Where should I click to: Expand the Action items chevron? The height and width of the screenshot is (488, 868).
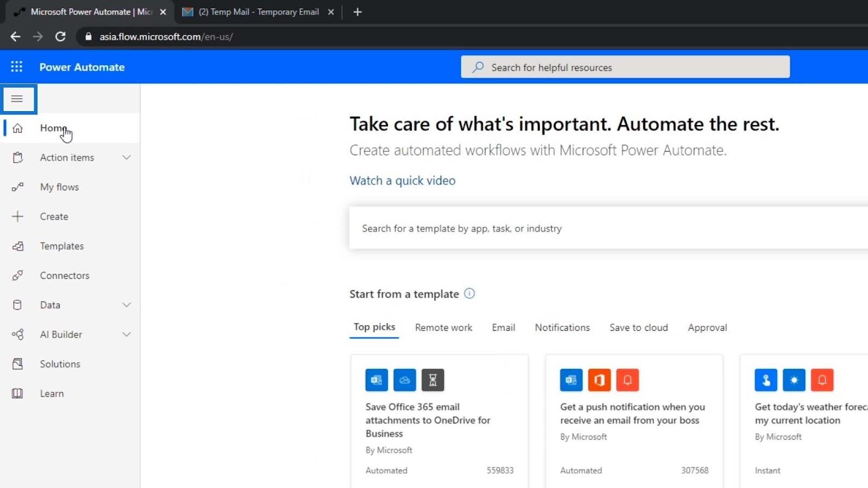(126, 158)
